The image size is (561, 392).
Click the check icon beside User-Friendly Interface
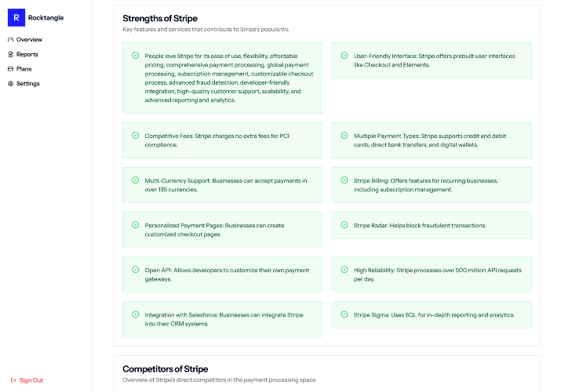tap(344, 56)
